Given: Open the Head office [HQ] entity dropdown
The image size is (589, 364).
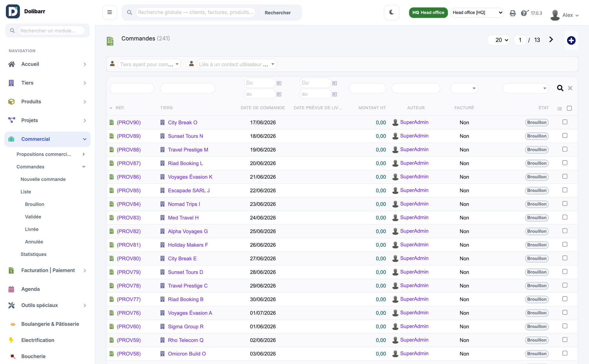Looking at the screenshot, I should coord(477,12).
